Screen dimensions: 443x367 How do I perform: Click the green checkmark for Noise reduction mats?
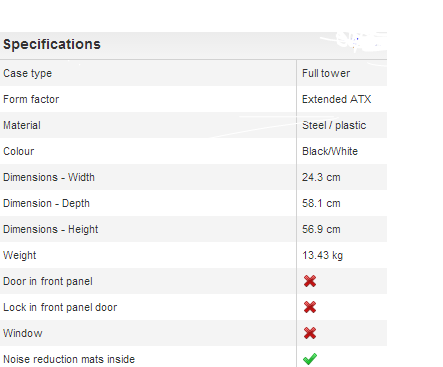coord(310,359)
